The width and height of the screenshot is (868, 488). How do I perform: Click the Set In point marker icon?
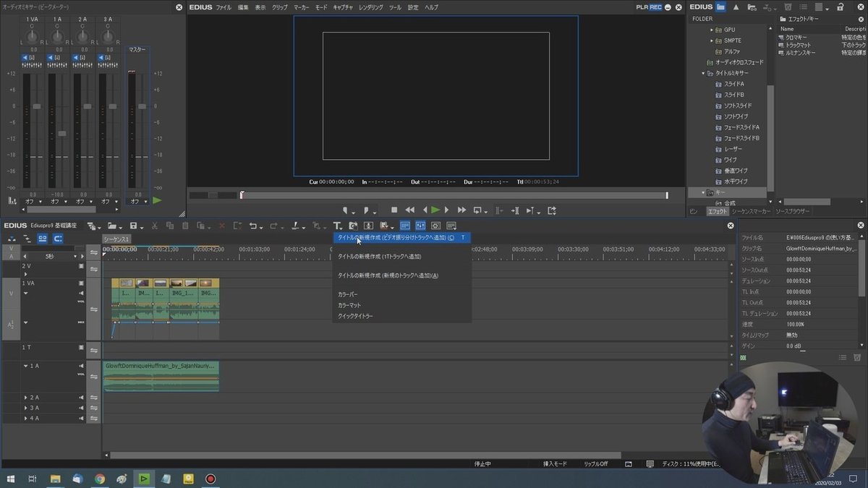[x=346, y=210]
